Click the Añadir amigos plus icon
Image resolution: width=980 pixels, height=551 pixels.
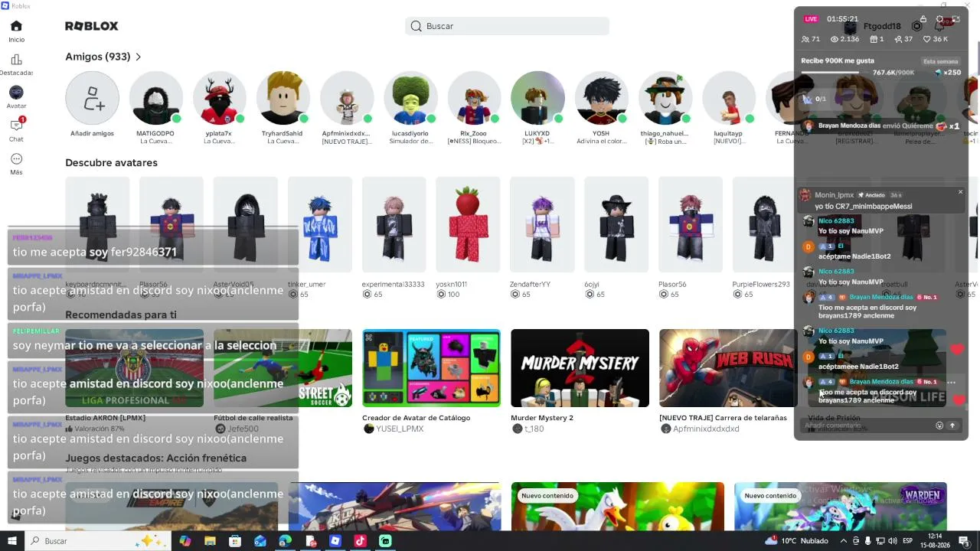point(92,98)
